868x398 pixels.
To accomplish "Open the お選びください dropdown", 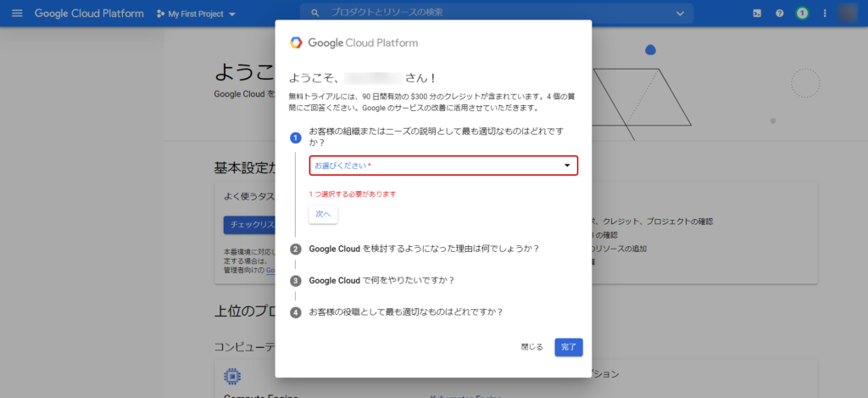I will (x=443, y=165).
